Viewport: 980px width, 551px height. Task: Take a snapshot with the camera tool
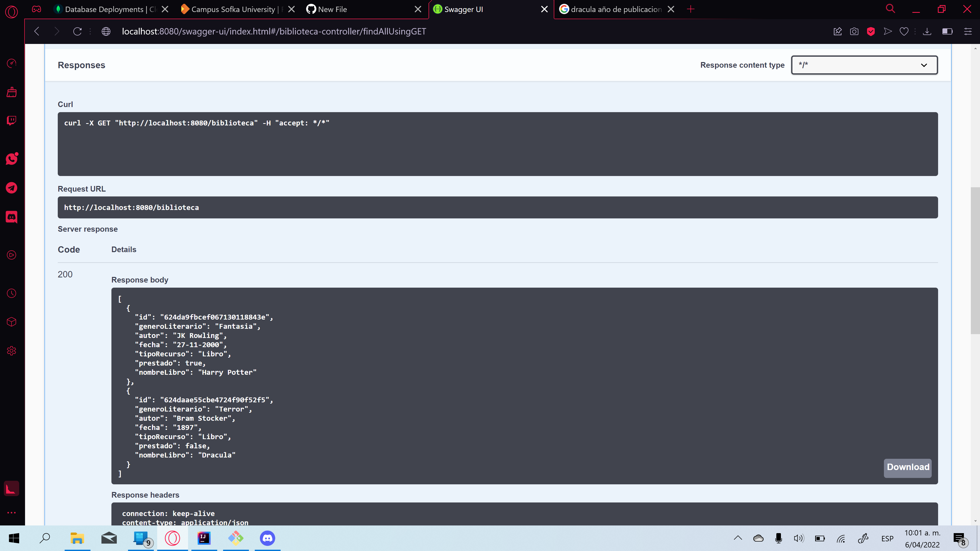pyautogui.click(x=855, y=32)
